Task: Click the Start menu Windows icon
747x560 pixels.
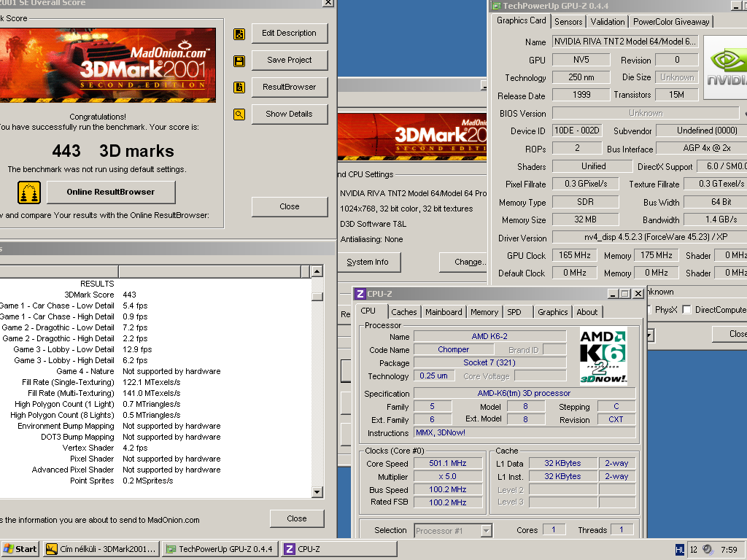Action: 9,549
